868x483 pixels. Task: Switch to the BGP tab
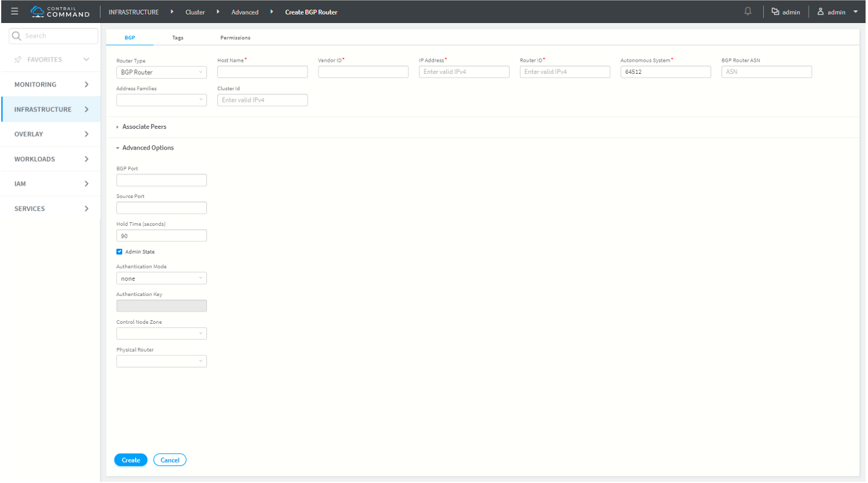point(130,38)
